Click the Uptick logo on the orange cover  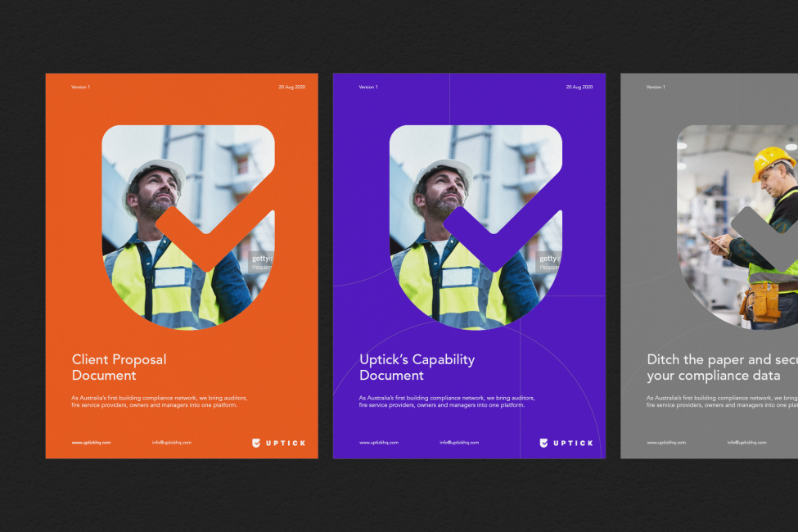279,443
